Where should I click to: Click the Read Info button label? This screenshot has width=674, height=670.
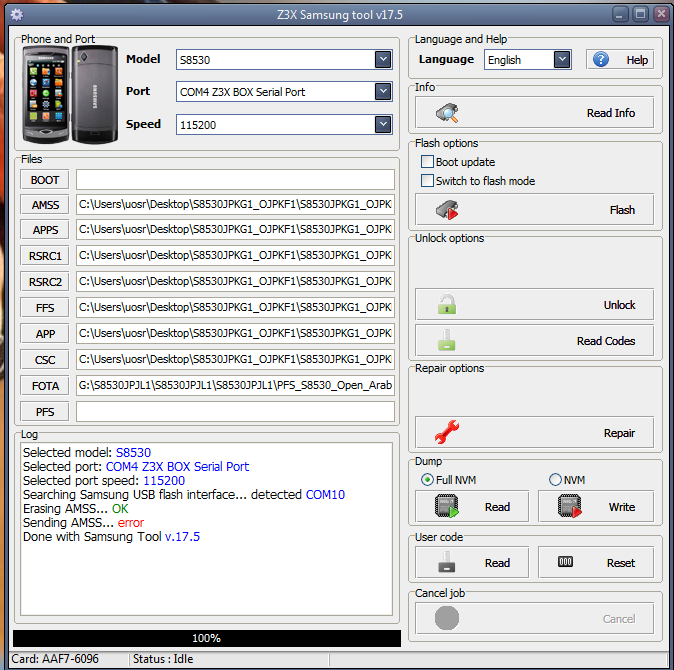click(610, 113)
